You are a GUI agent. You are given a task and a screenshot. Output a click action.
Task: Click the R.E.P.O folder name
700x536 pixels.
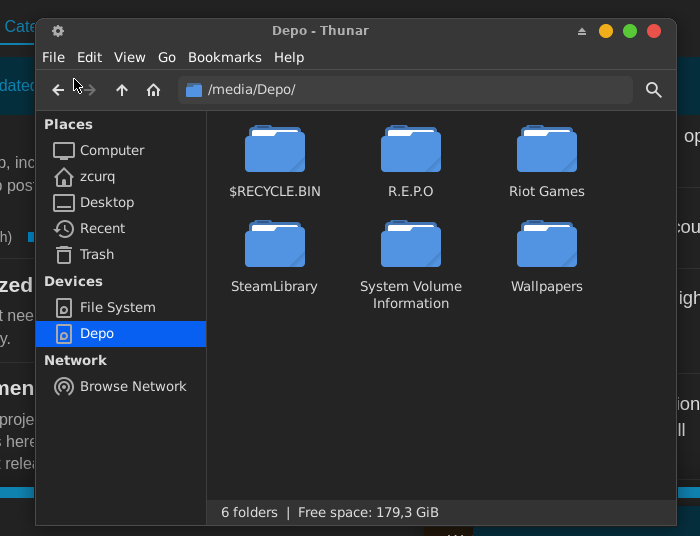(411, 191)
